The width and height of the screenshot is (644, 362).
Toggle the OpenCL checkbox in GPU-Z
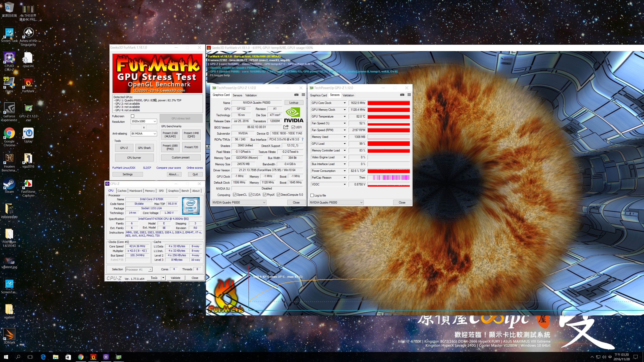click(234, 195)
